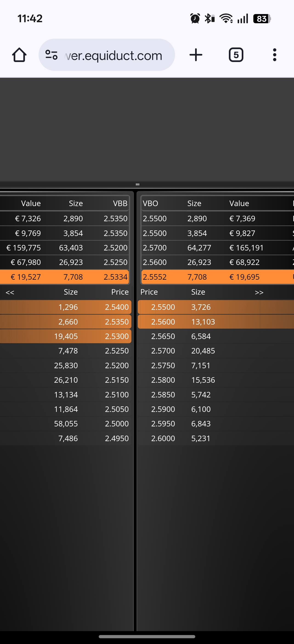The width and height of the screenshot is (294, 644).
Task: Expand bid depth with << arrows
Action: (x=10, y=292)
